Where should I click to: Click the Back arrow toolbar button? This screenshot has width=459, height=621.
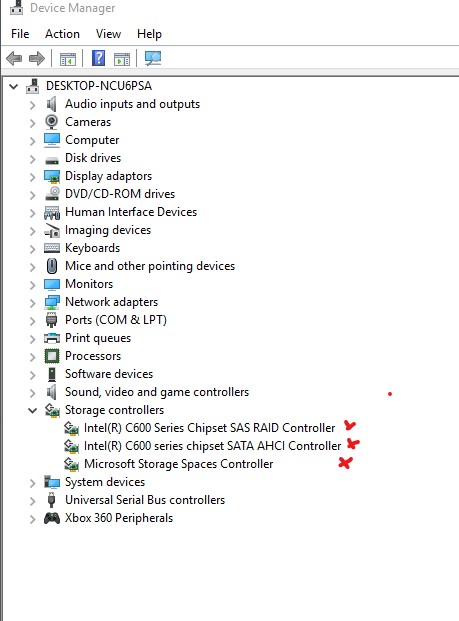point(14,59)
